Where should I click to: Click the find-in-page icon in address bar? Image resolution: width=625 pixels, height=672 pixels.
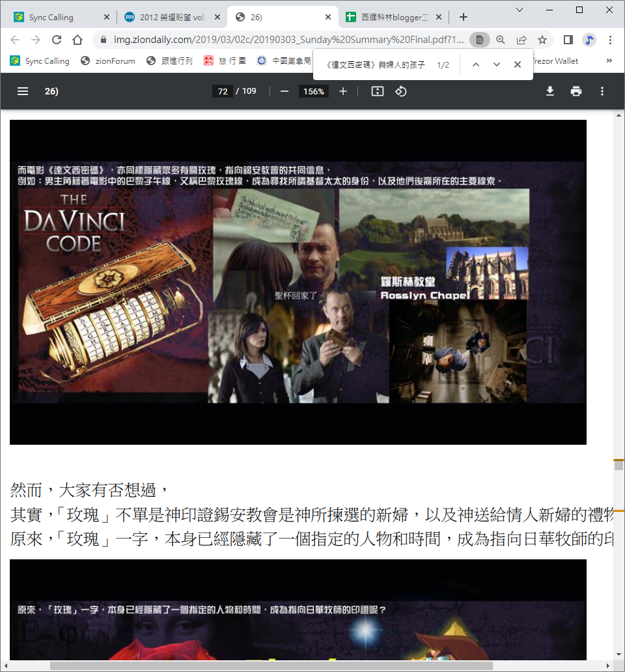(x=480, y=40)
